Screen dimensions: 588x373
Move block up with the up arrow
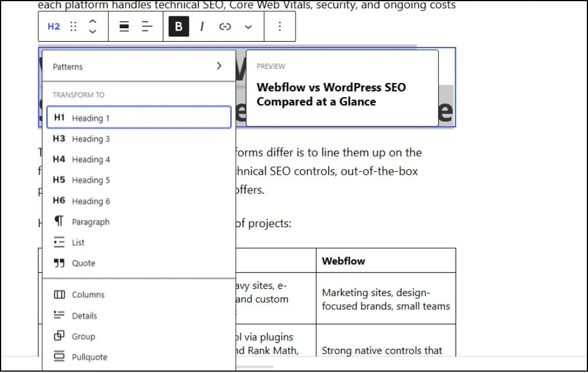pyautogui.click(x=93, y=22)
